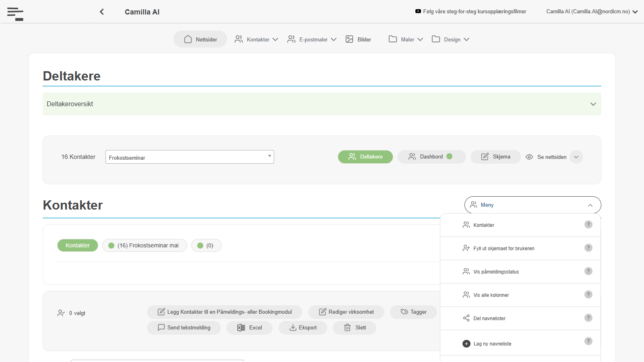Click the eye icon beside Se nettsiden

click(529, 157)
